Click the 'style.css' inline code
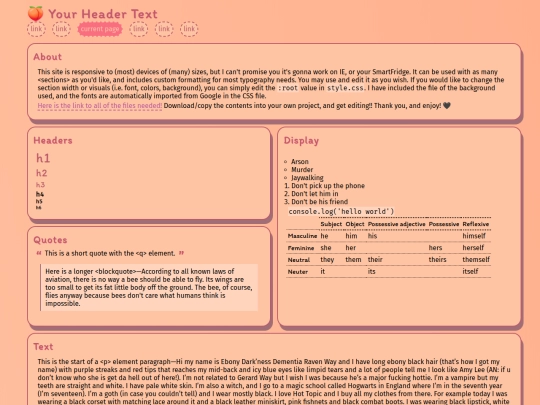Viewport: 540px width, 405px height. (x=345, y=88)
